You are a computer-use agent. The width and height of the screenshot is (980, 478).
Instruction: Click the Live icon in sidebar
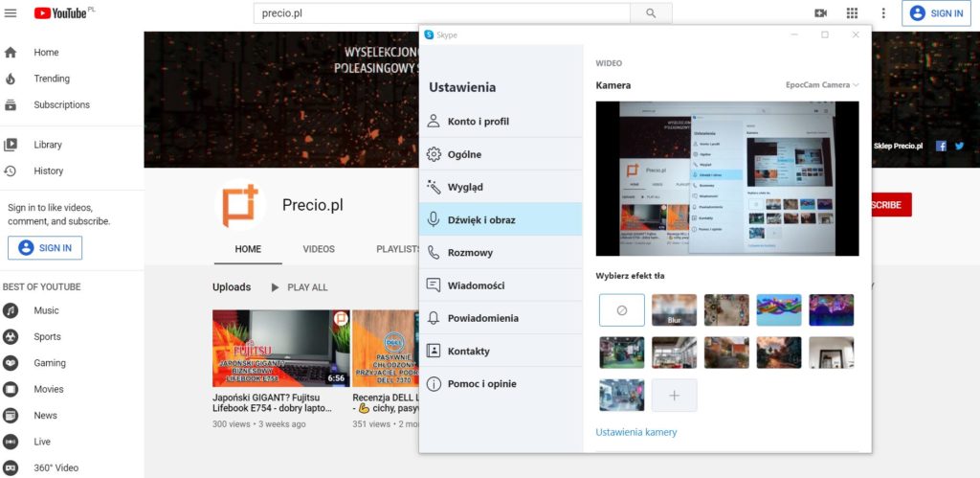point(11,442)
